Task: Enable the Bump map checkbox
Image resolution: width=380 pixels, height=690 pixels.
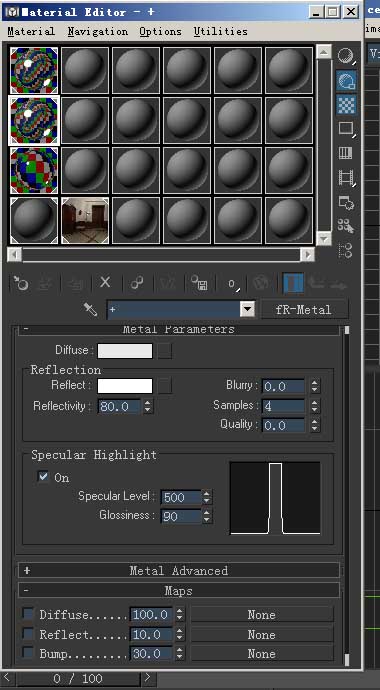Action: point(28,653)
